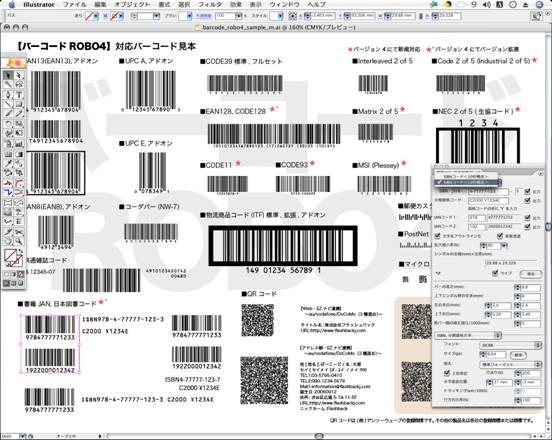
Task: Open the stroke weight dropdown in control bar
Action: pos(156,16)
